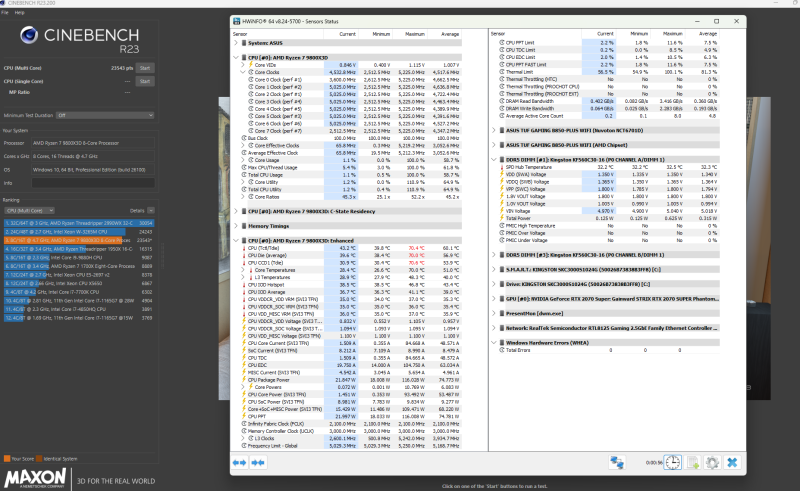
Task: Click the Info input field in Cinebench
Action: point(93,183)
